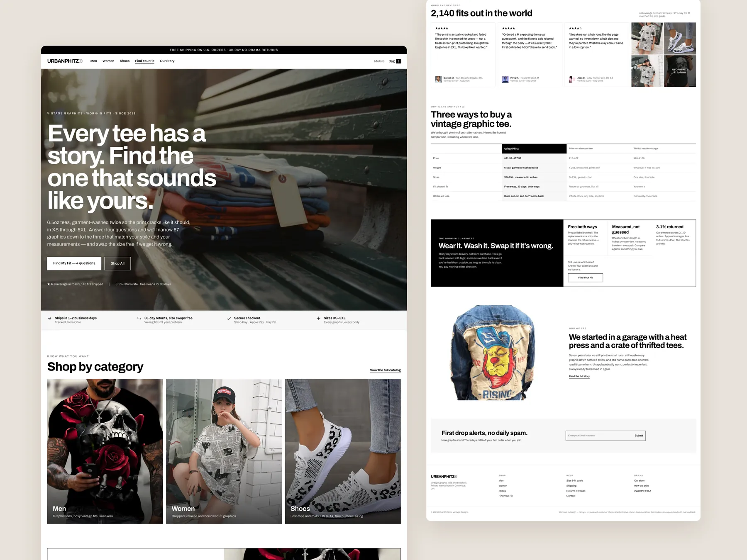
Task: Click the URBANPHITZ logo in the header
Action: tap(65, 61)
